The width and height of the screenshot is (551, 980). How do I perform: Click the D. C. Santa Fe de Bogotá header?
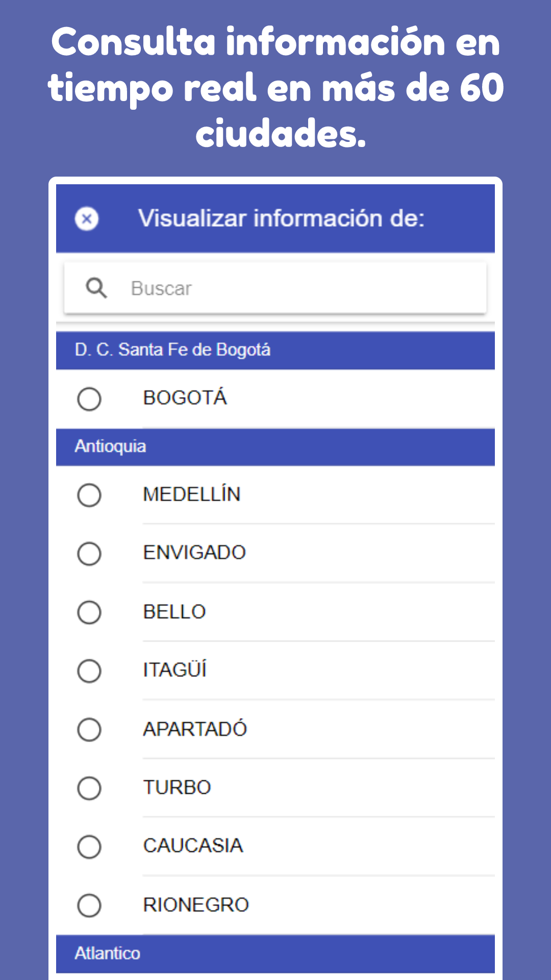click(275, 351)
